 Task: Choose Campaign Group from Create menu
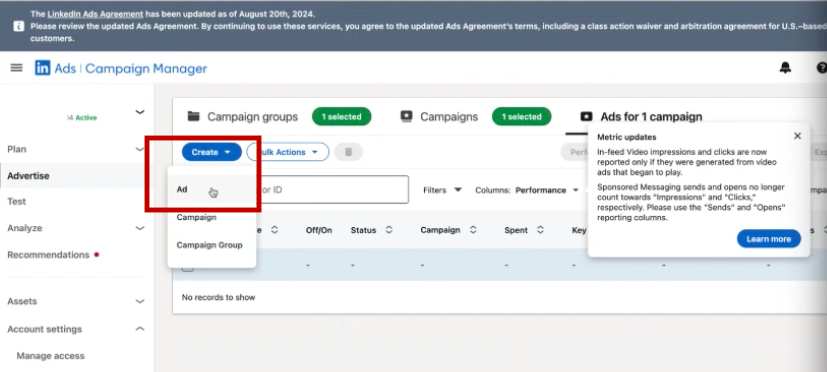[x=211, y=245]
